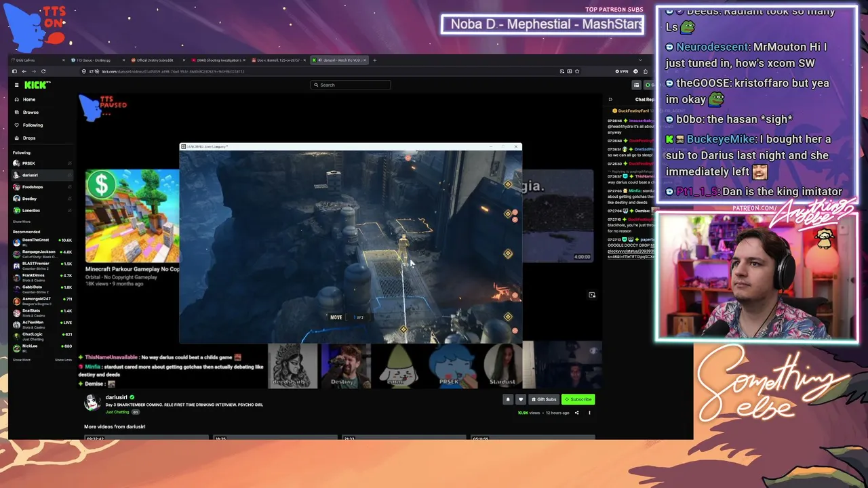Switch to the Doe v. Bonnell tab
The image size is (868, 488).
click(278, 60)
